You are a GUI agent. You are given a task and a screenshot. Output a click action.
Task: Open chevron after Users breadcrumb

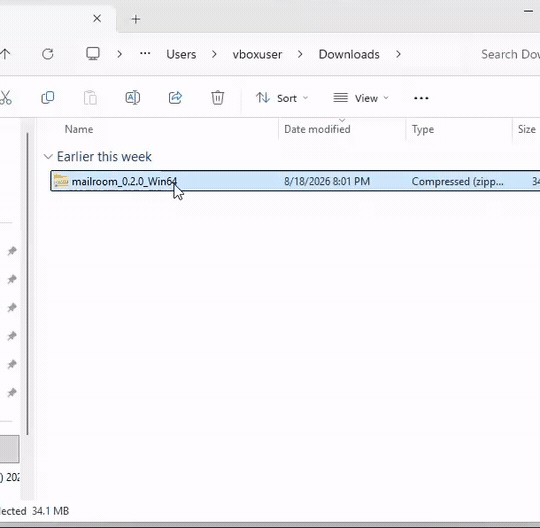pos(214,54)
